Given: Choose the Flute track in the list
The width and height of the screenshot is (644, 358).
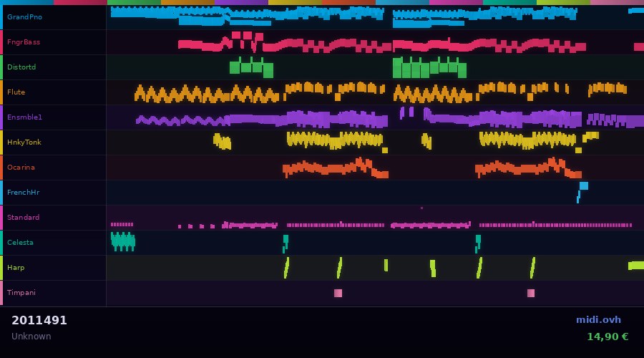Looking at the screenshot, I should pos(16,92).
